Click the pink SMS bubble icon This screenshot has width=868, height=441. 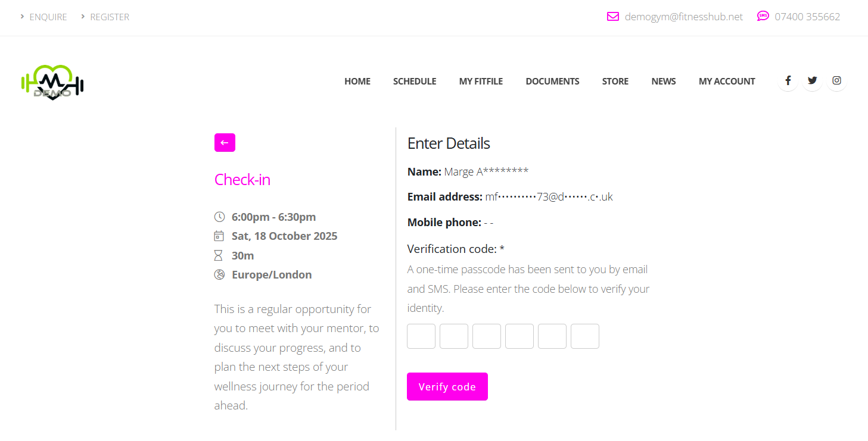763,16
